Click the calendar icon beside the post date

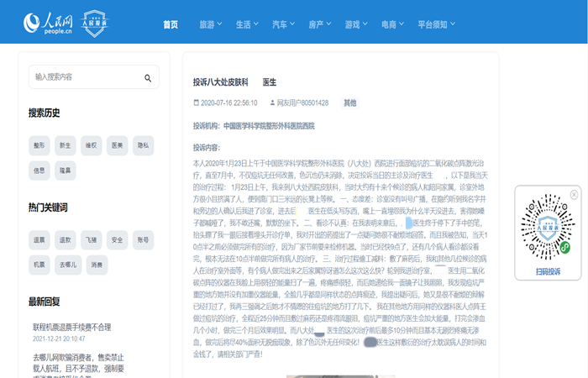coord(197,103)
